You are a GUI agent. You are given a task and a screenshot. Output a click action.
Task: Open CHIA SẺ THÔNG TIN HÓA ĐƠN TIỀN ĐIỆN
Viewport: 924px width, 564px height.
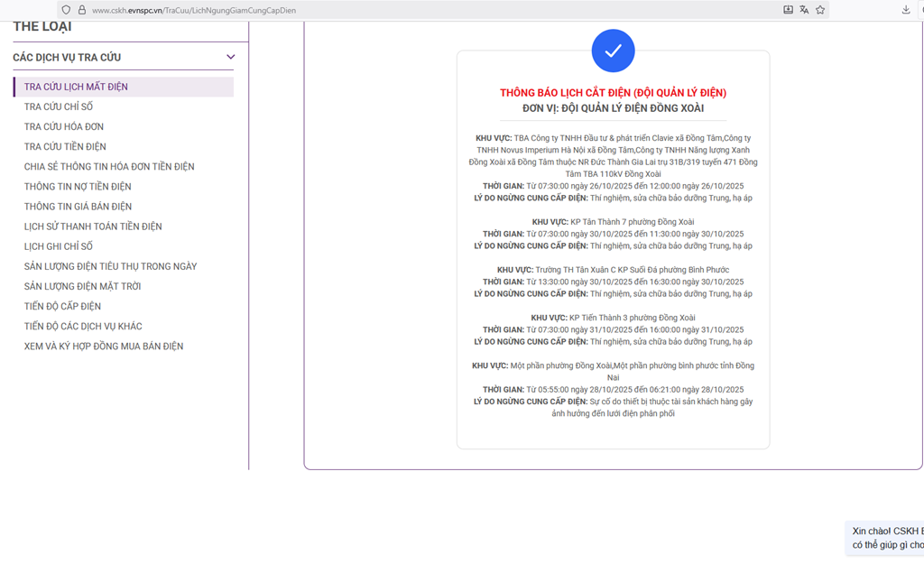pyautogui.click(x=109, y=167)
